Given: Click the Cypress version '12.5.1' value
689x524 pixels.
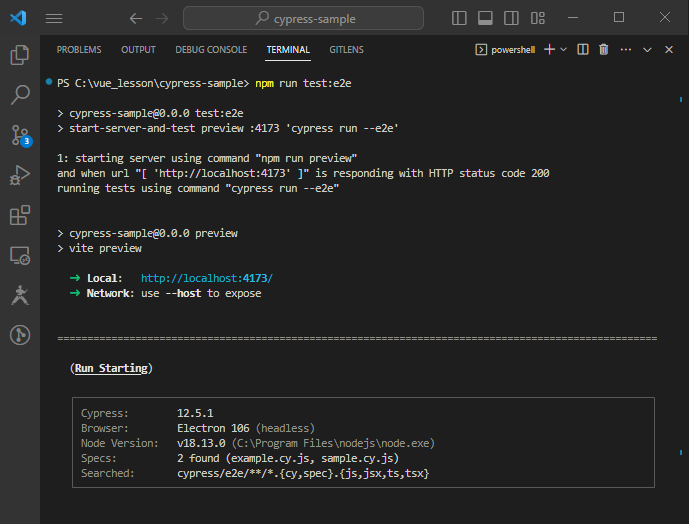Looking at the screenshot, I should (x=195, y=413).
